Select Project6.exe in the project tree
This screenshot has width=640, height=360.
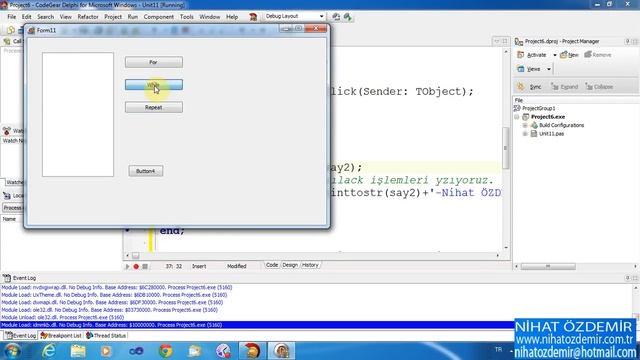[548, 117]
